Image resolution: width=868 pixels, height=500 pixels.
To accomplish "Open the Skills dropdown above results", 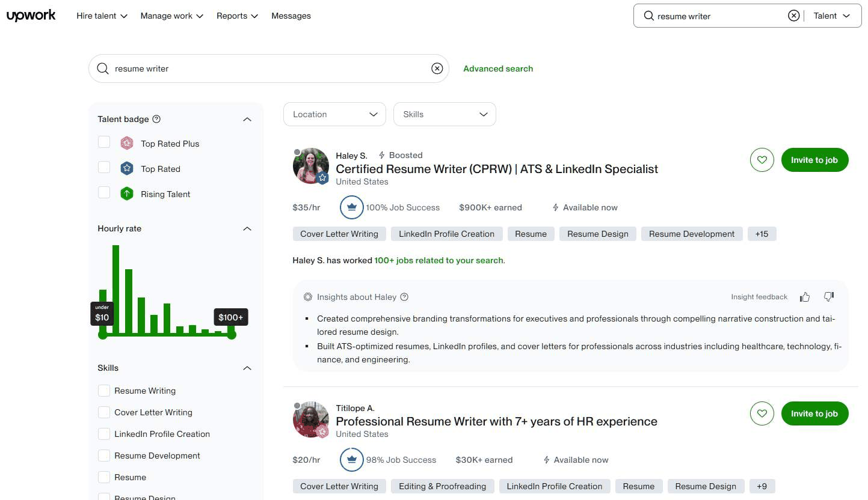I will (445, 114).
